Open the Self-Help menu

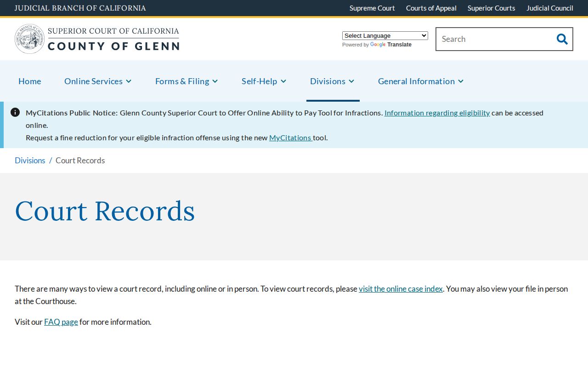pyautogui.click(x=259, y=81)
